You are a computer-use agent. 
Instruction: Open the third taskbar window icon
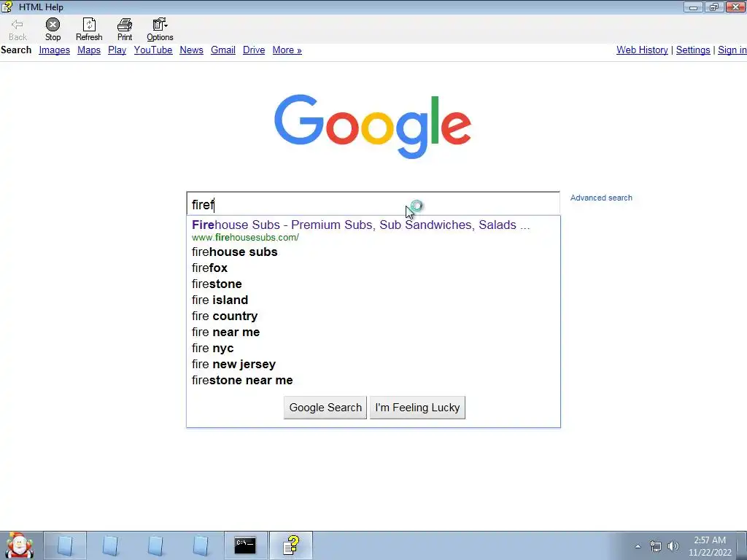point(155,545)
